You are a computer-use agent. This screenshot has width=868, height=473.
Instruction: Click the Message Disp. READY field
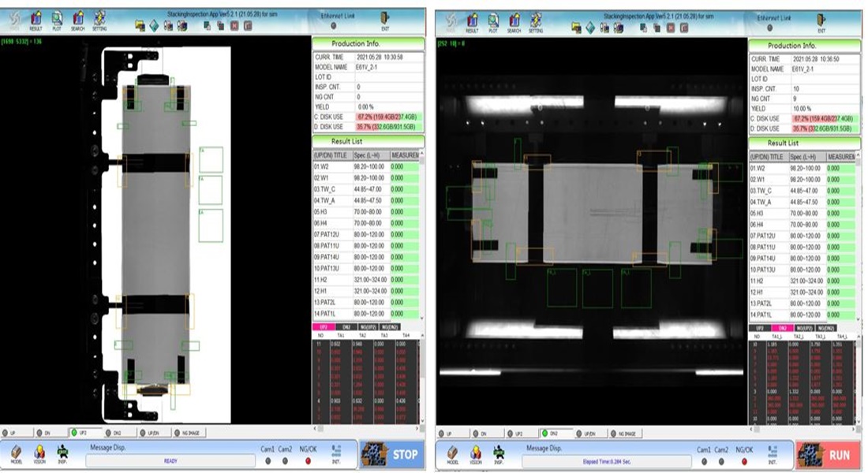pos(170,461)
